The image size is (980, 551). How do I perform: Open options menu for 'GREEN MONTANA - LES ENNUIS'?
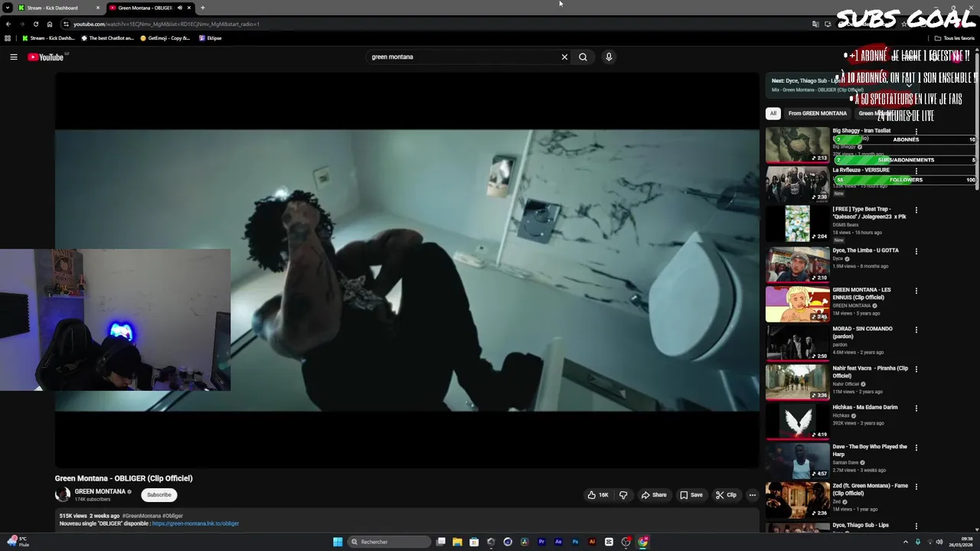click(916, 291)
